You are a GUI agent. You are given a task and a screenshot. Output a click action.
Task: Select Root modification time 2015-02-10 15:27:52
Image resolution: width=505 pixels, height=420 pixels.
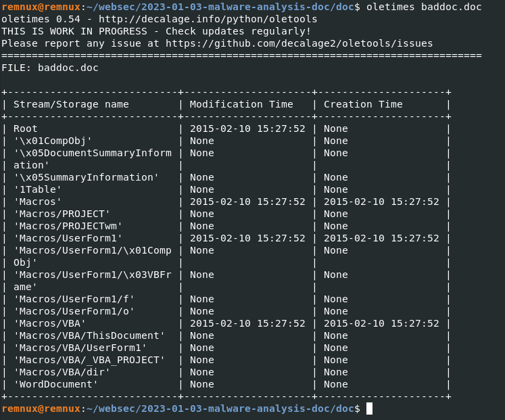pyautogui.click(x=247, y=129)
